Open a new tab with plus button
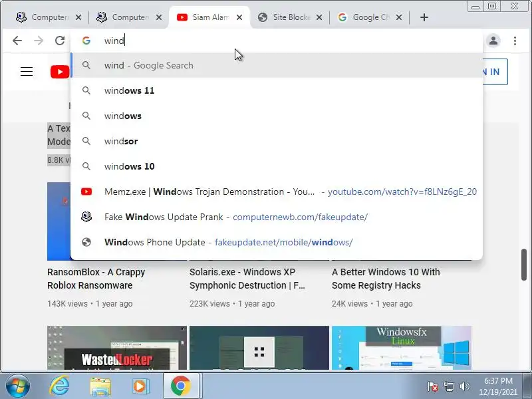Image resolution: width=532 pixels, height=399 pixels. point(424,17)
